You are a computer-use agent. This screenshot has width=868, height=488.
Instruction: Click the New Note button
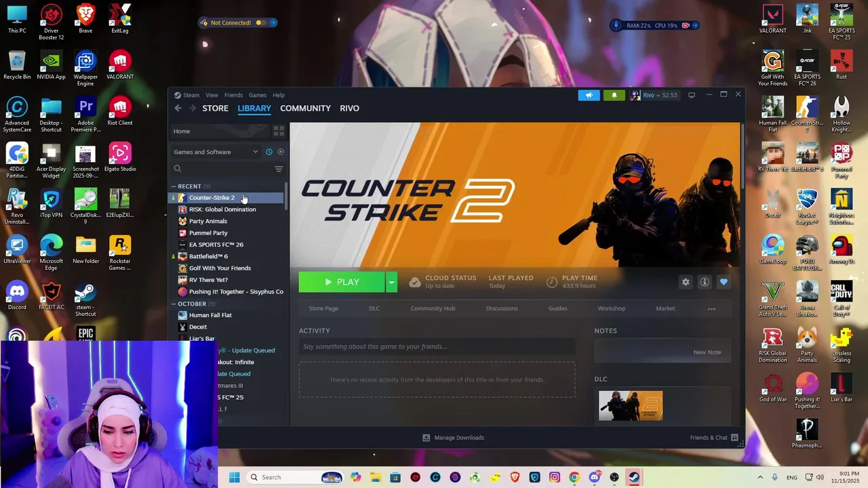pos(707,352)
